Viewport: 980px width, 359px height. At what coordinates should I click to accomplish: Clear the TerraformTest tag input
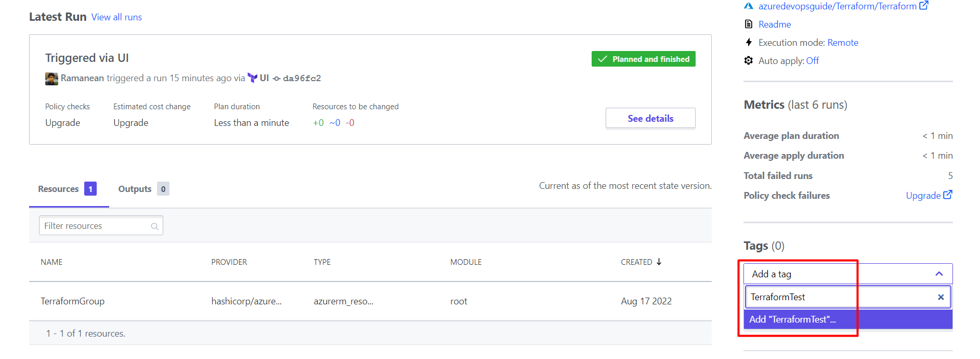pos(940,297)
